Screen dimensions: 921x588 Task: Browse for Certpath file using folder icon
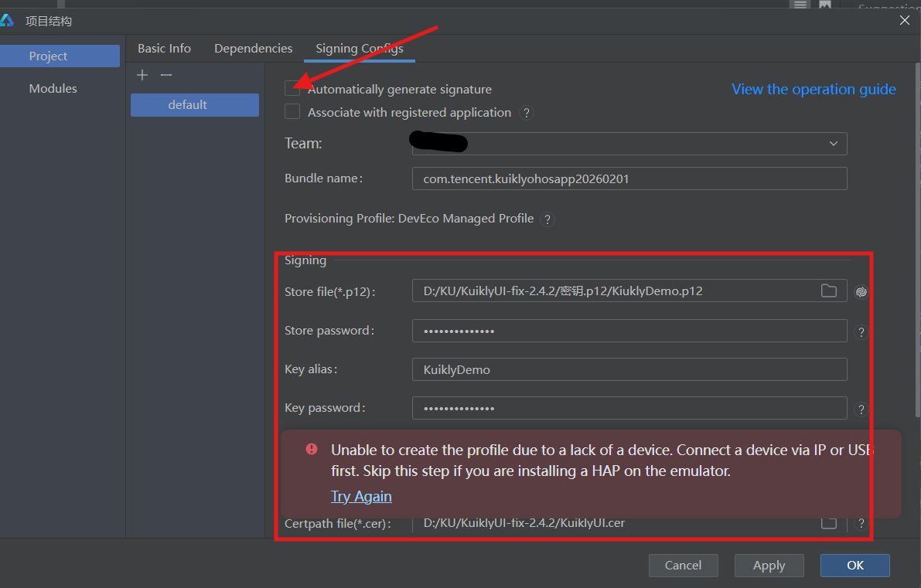pos(829,523)
